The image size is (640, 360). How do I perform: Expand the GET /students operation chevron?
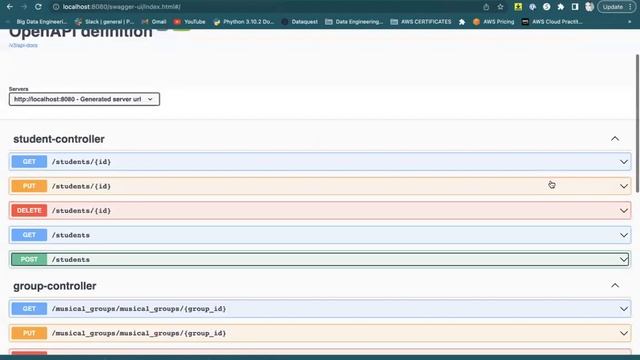click(x=624, y=236)
